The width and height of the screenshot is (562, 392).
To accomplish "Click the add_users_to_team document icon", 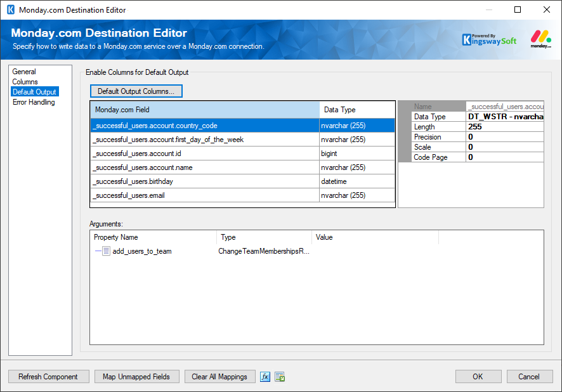I will 106,251.
